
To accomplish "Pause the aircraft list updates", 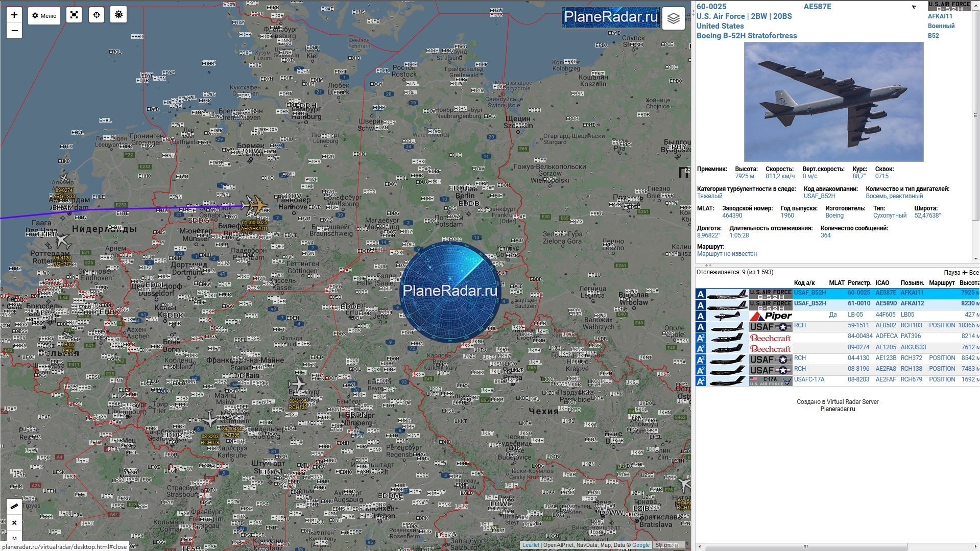I will click(952, 273).
